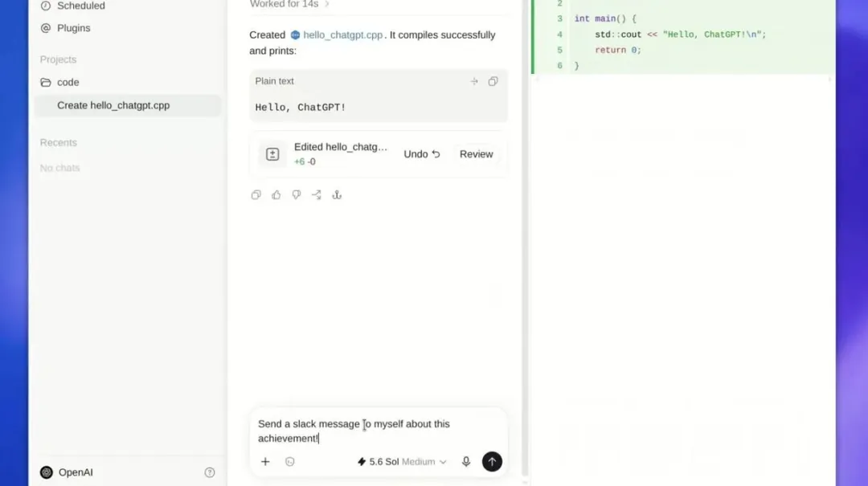Screen dimensions: 868x486
Task: Click the help question mark icon
Action: point(210,472)
